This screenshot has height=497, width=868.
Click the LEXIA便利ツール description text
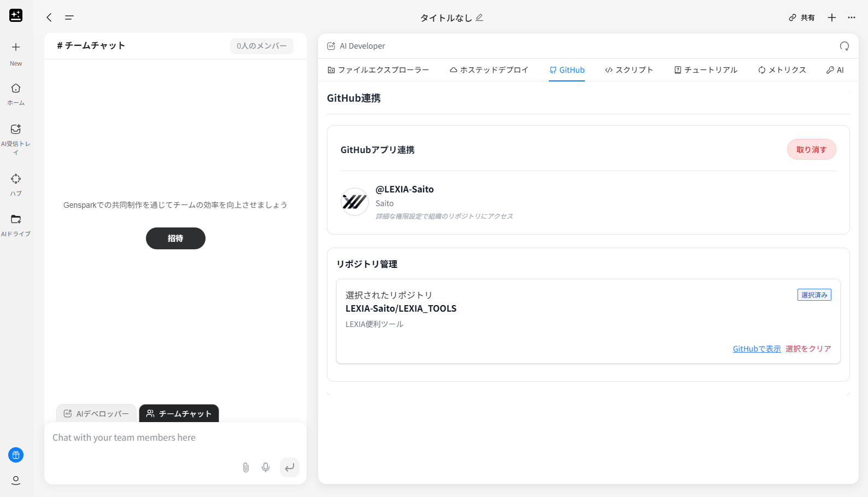374,324
